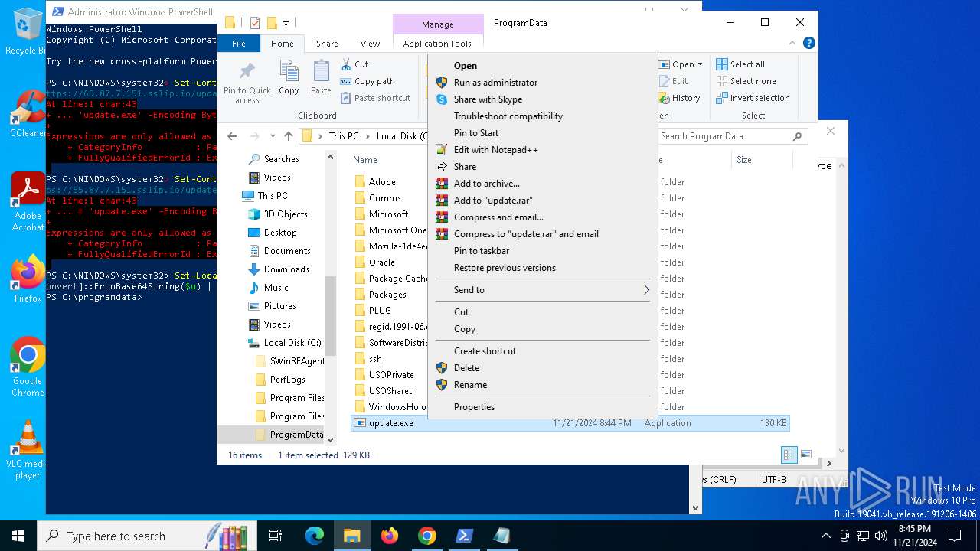Click the History ribbon button
Image resolution: width=980 pixels, height=551 pixels.
[679, 98]
